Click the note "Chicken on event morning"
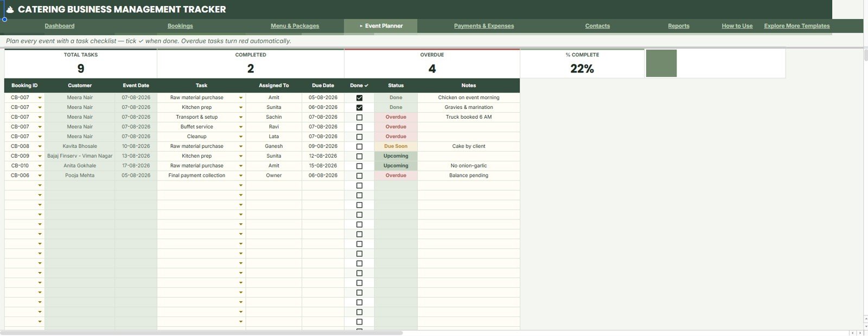868x336 pixels. tap(469, 98)
